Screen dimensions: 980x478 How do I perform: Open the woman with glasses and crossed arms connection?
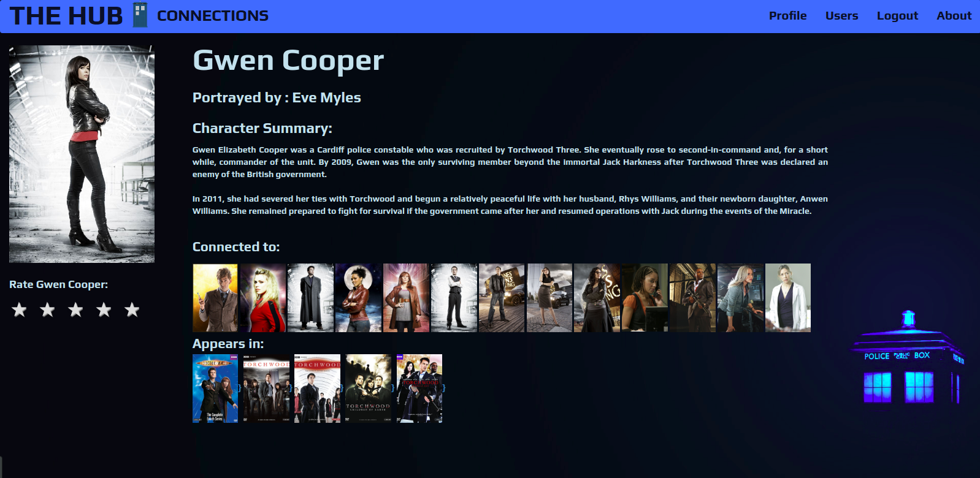[597, 298]
